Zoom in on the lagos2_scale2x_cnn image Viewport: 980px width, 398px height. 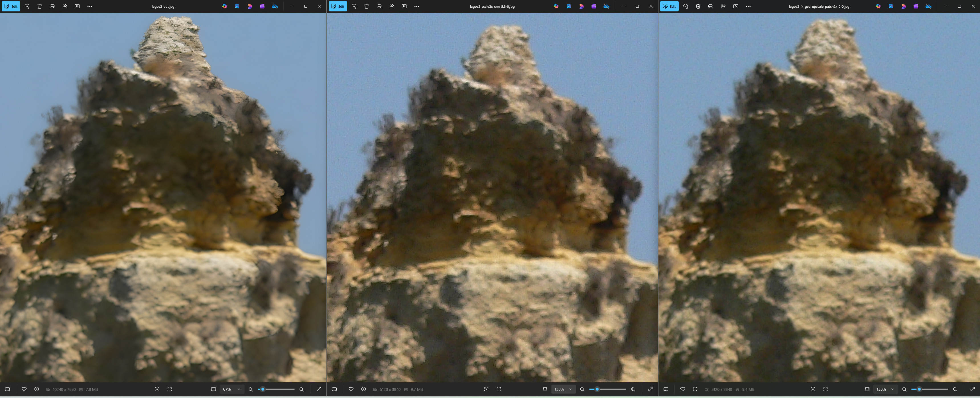(633, 389)
